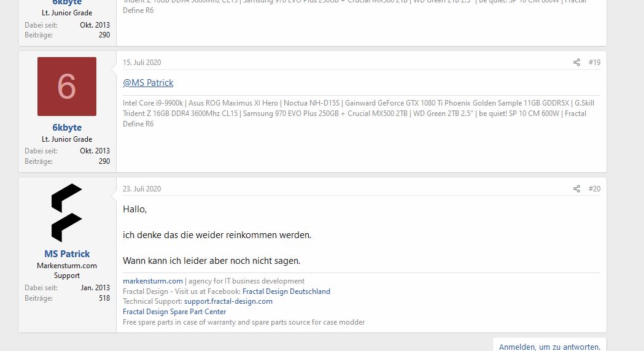Open the permalink for post #20
The width and height of the screenshot is (644, 351).
[x=594, y=189]
